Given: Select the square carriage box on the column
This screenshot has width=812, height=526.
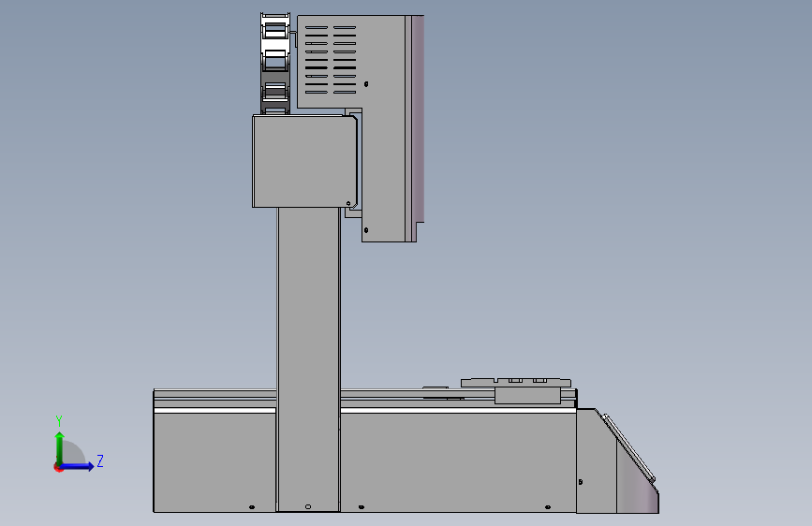Looking at the screenshot, I should pyautogui.click(x=304, y=162).
